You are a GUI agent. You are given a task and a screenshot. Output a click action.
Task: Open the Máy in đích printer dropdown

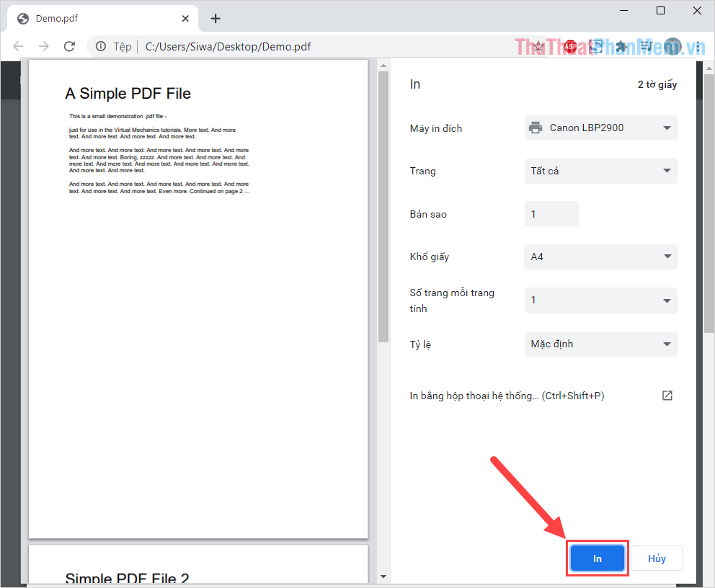(600, 128)
